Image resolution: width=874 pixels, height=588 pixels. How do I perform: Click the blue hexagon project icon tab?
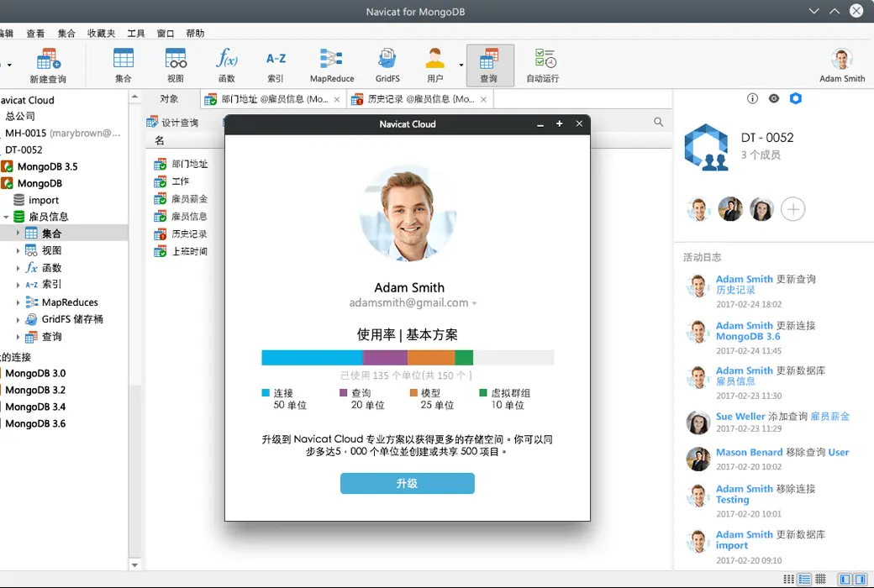coord(795,98)
